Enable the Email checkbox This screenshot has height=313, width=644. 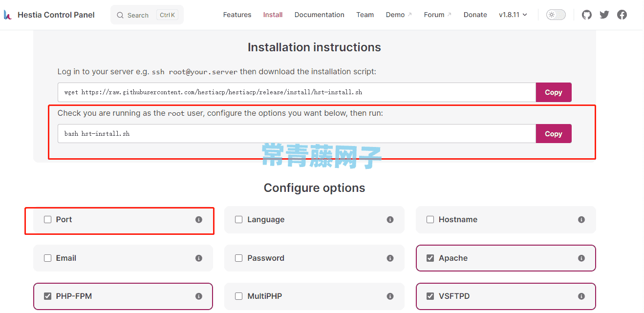[x=47, y=258]
